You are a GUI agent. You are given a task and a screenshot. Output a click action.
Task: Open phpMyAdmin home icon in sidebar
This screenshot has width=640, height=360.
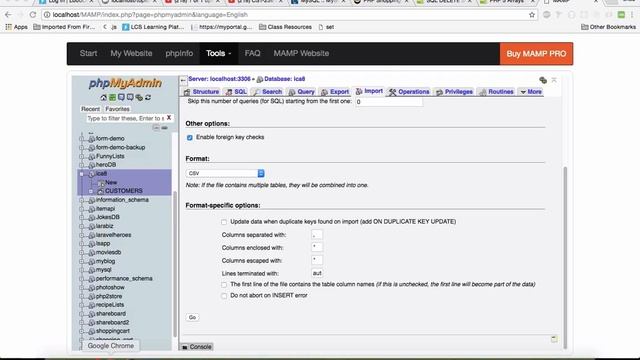103,97
